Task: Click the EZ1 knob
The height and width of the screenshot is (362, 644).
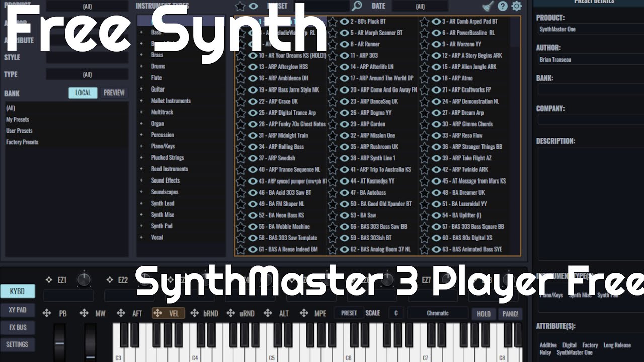Action: click(84, 280)
